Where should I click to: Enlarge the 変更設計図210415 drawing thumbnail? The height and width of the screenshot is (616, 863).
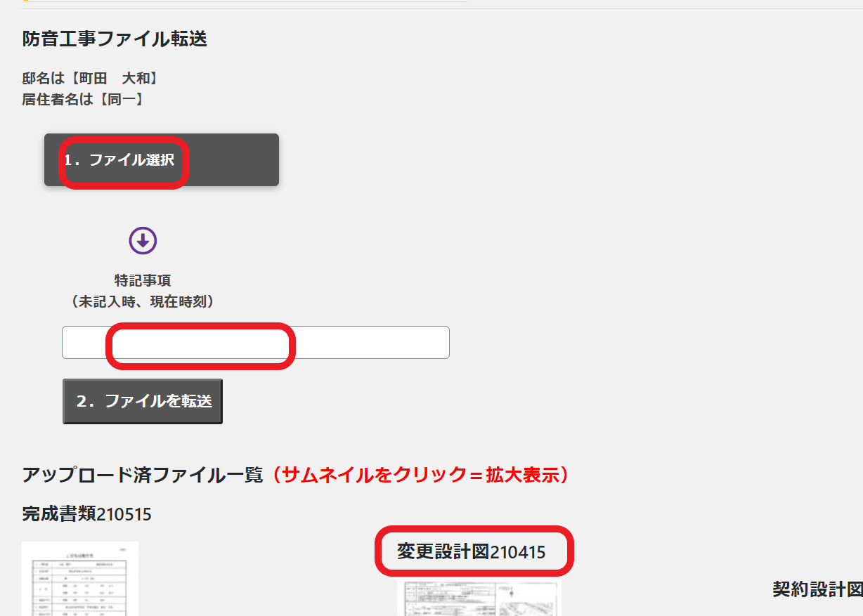click(479, 598)
